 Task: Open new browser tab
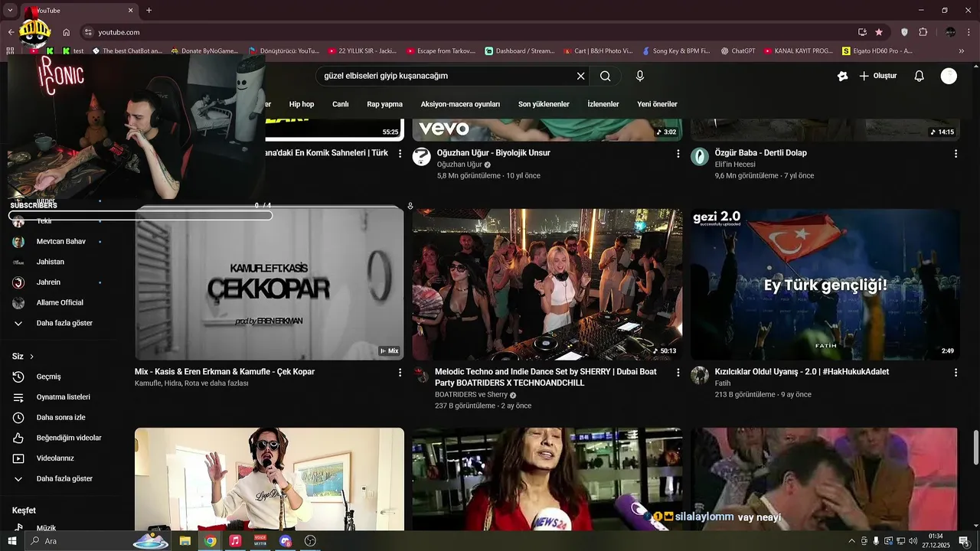tap(149, 11)
